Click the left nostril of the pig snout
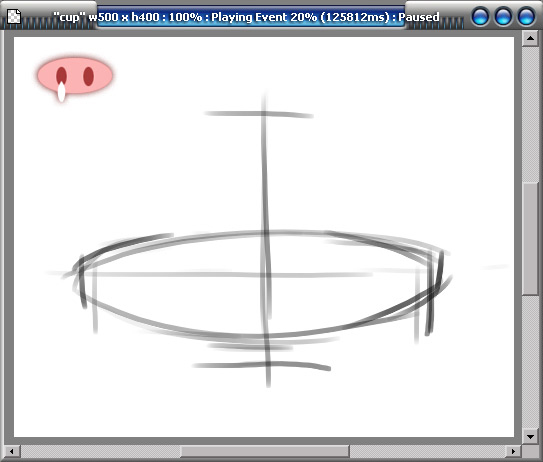This screenshot has height=462, width=543. (61, 76)
